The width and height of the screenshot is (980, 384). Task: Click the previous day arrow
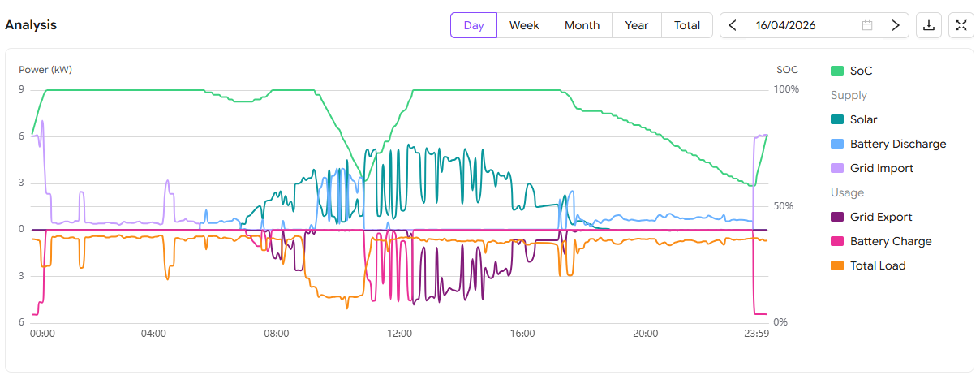coord(733,25)
